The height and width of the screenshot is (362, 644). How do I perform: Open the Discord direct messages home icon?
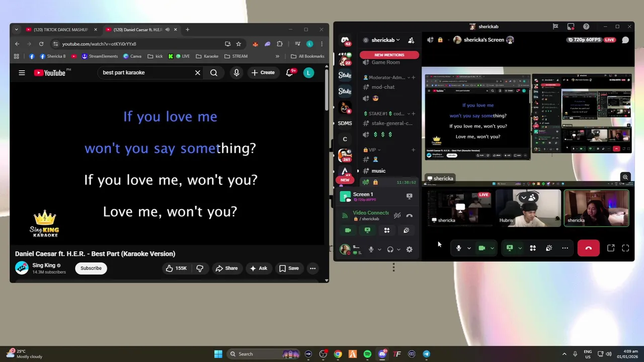[x=345, y=40]
